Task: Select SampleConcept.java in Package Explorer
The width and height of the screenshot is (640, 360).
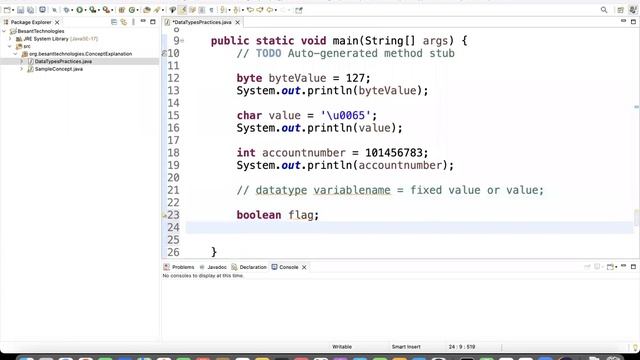Action: (58, 69)
